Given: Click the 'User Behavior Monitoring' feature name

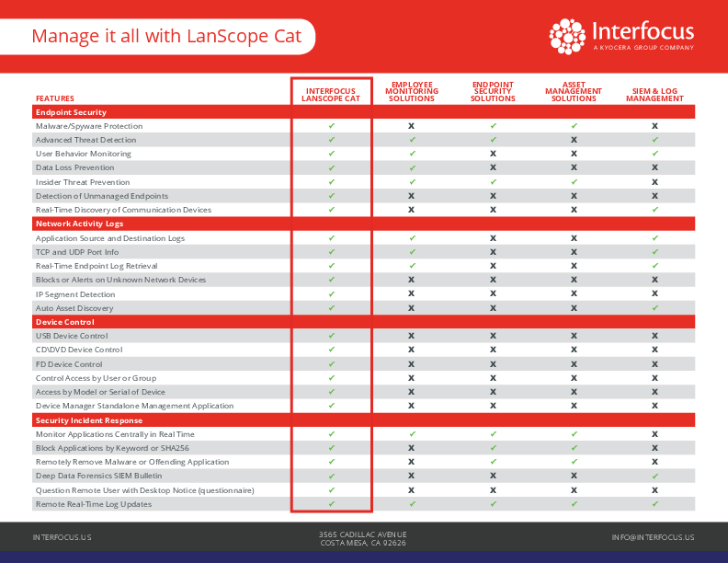Looking at the screenshot, I should pyautogui.click(x=84, y=154).
